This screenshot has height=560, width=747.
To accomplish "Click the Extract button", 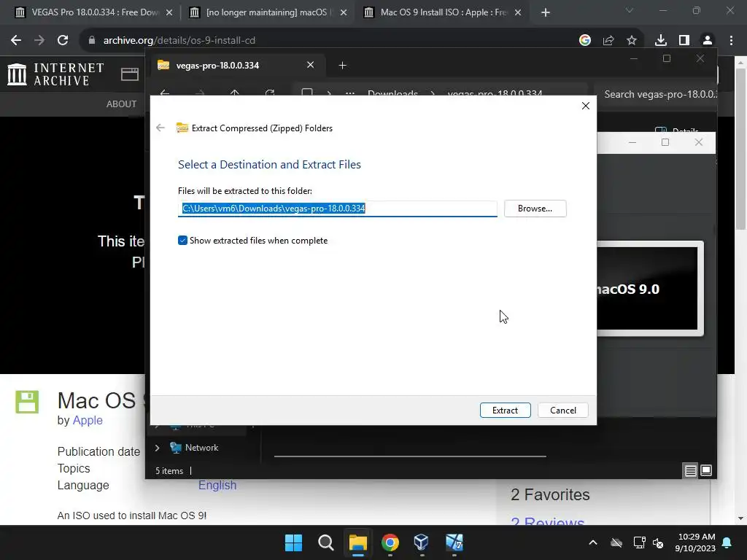I will [505, 410].
